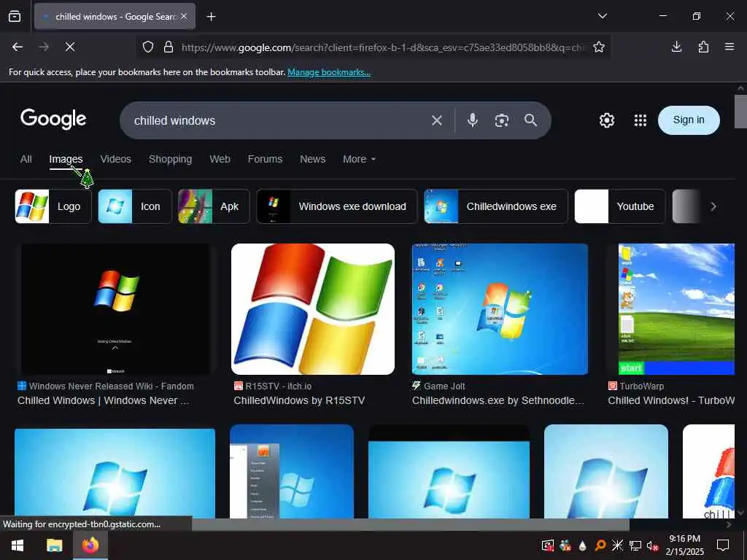Clear the search query with X
Viewport: 747px width, 560px height.
tap(437, 120)
